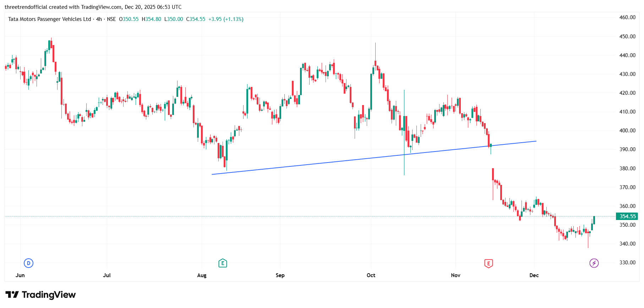Open the red earnings E marker near Nov
This screenshot has width=644, height=308.
click(x=489, y=263)
